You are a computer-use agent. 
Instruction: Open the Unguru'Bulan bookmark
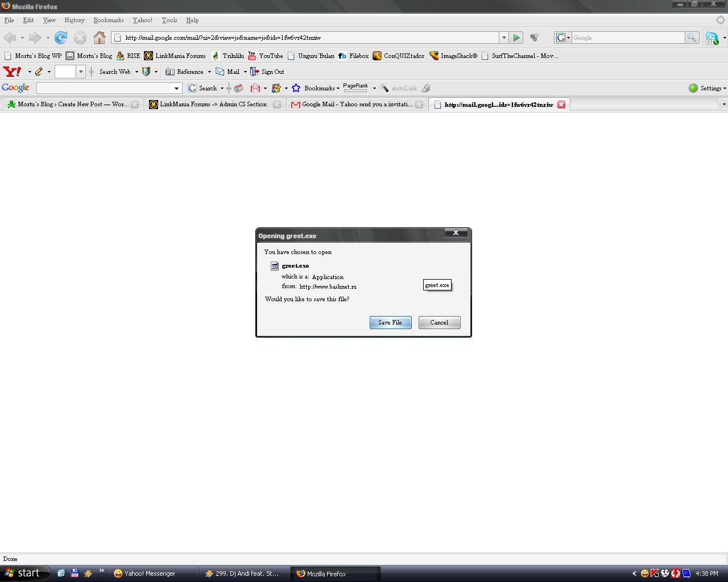coord(311,56)
